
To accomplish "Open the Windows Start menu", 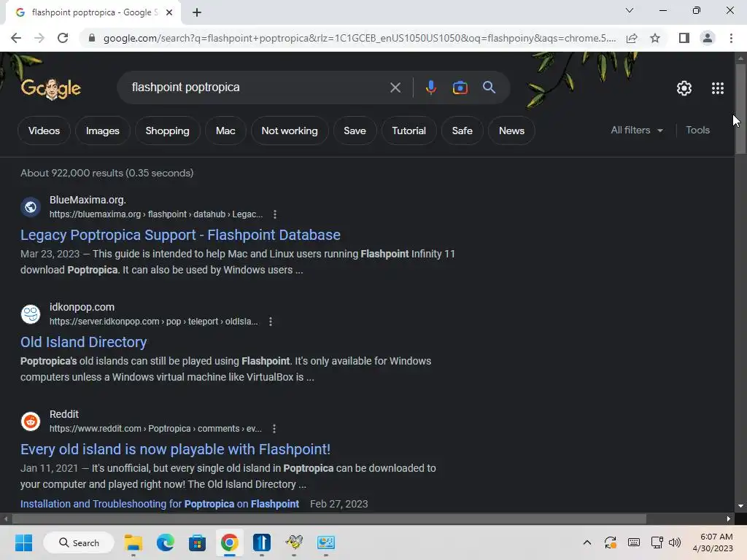I will [x=23, y=542].
